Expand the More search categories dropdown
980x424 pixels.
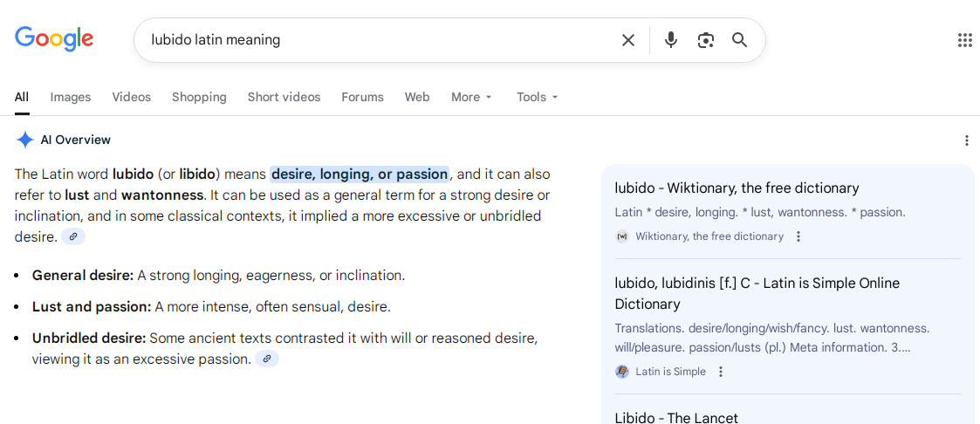coord(472,97)
